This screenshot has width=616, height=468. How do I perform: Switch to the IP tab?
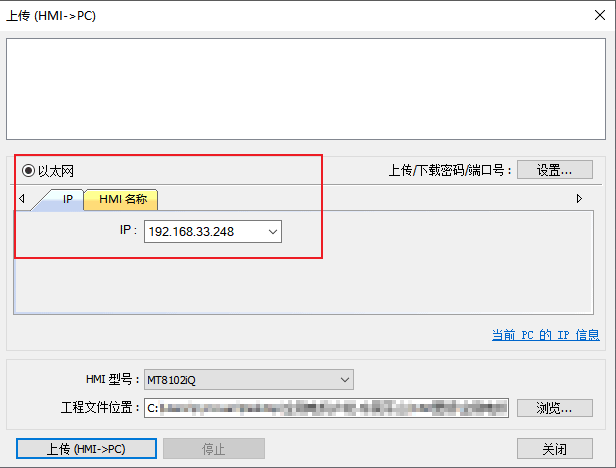(67, 199)
